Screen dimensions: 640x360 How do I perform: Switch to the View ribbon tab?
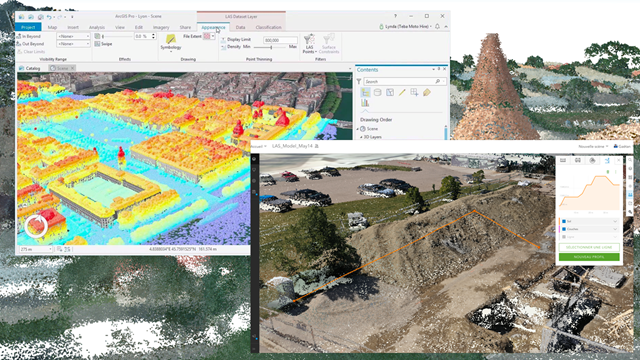(120, 27)
